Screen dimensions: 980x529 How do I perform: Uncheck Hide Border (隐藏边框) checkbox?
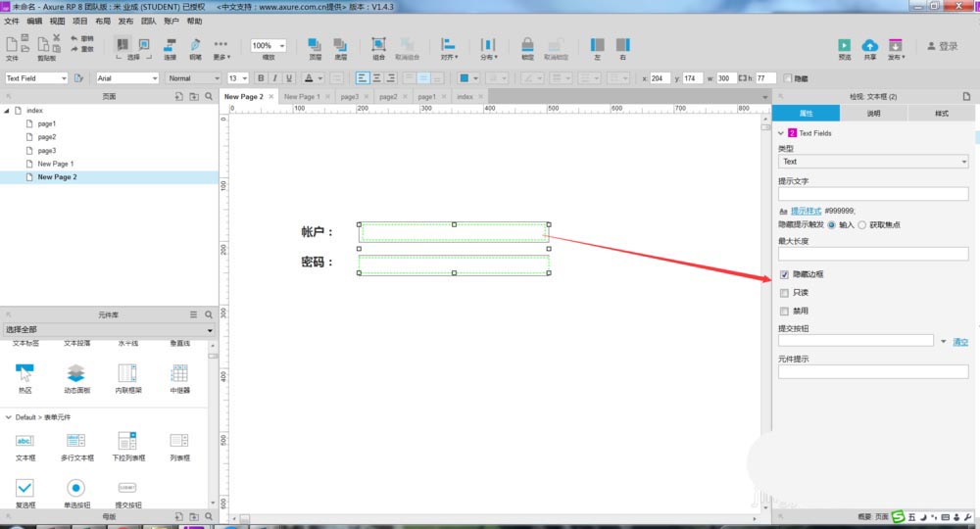[x=784, y=275]
